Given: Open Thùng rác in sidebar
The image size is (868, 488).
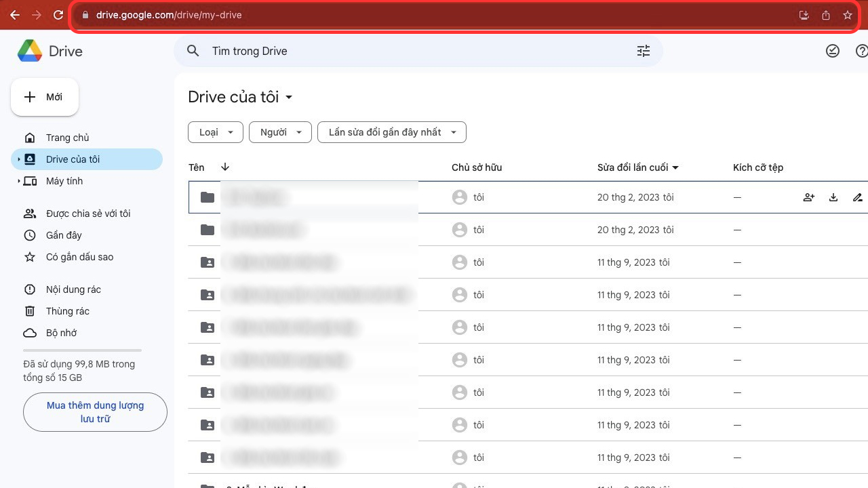Looking at the screenshot, I should coord(67,311).
